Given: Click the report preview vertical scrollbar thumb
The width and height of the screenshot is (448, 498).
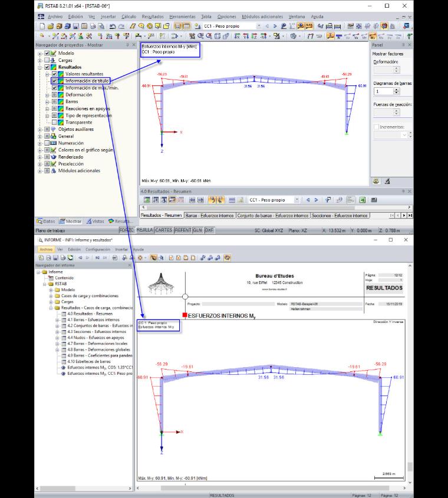Looking at the screenshot, I should coord(410,467).
